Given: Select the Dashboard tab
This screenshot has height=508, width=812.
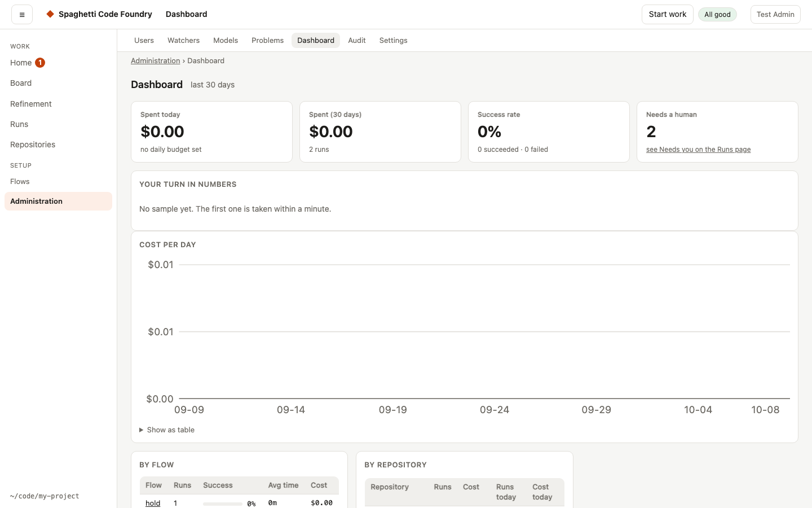Looking at the screenshot, I should point(316,41).
